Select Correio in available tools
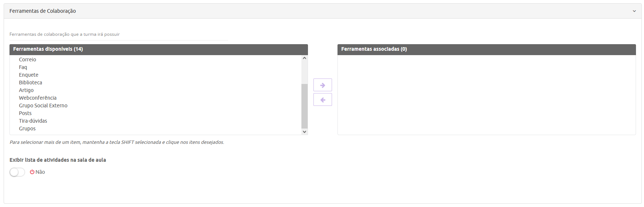 (28, 60)
